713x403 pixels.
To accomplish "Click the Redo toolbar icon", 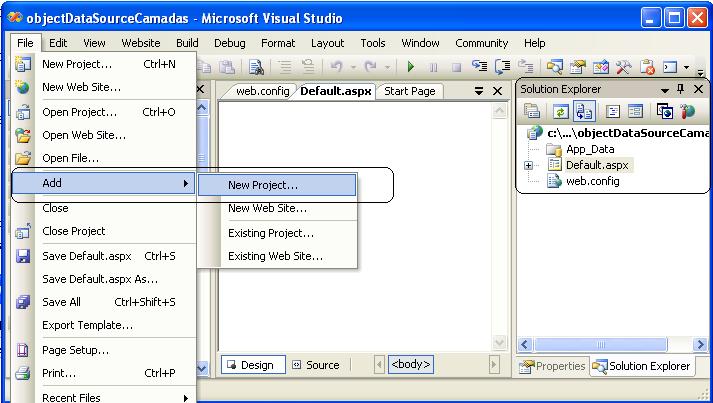I will point(371,67).
